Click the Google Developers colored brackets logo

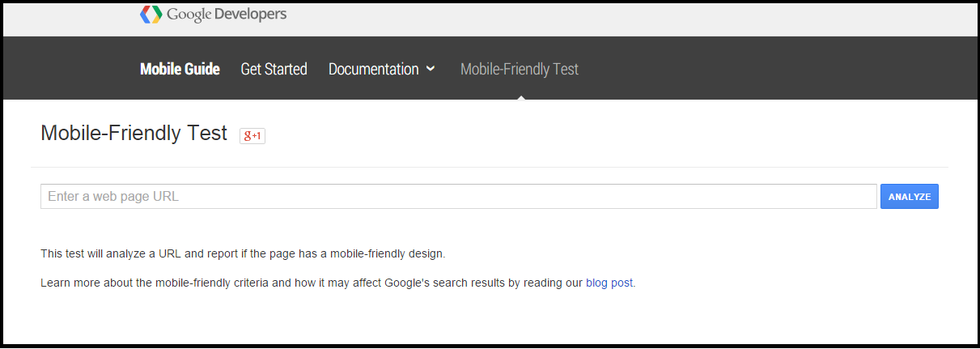pyautogui.click(x=151, y=15)
